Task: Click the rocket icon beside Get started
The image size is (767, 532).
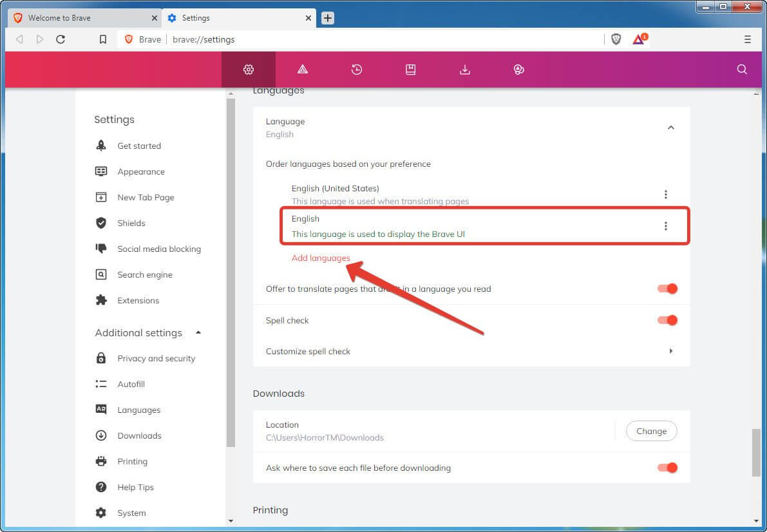Action: [101, 146]
